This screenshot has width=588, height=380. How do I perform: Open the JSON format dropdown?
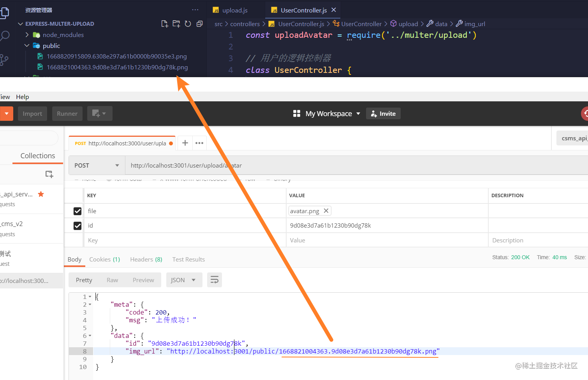pyautogui.click(x=184, y=280)
